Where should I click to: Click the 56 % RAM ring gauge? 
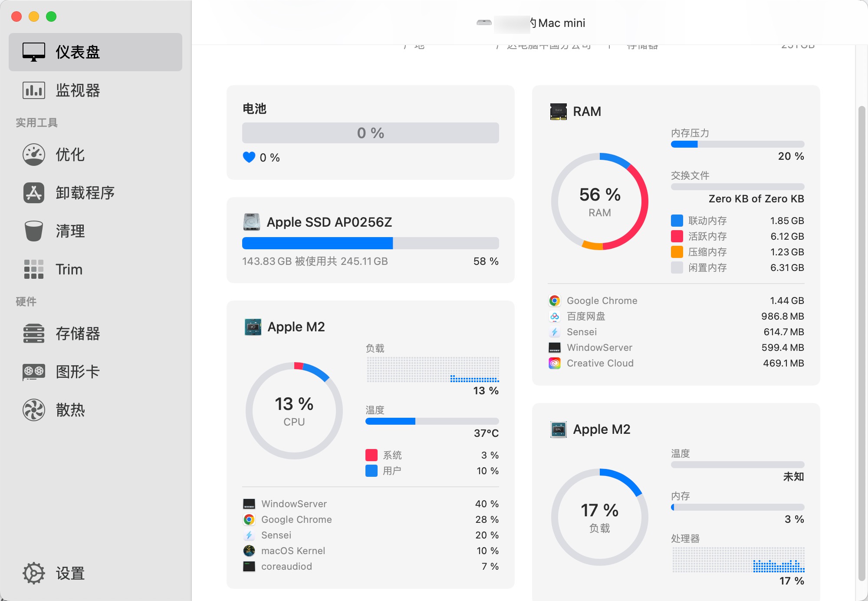click(x=600, y=201)
